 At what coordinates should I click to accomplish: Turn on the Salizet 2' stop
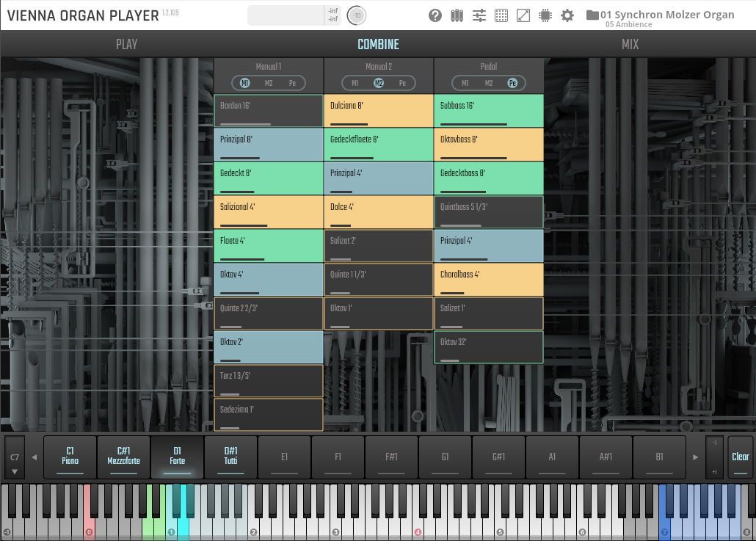pos(379,245)
